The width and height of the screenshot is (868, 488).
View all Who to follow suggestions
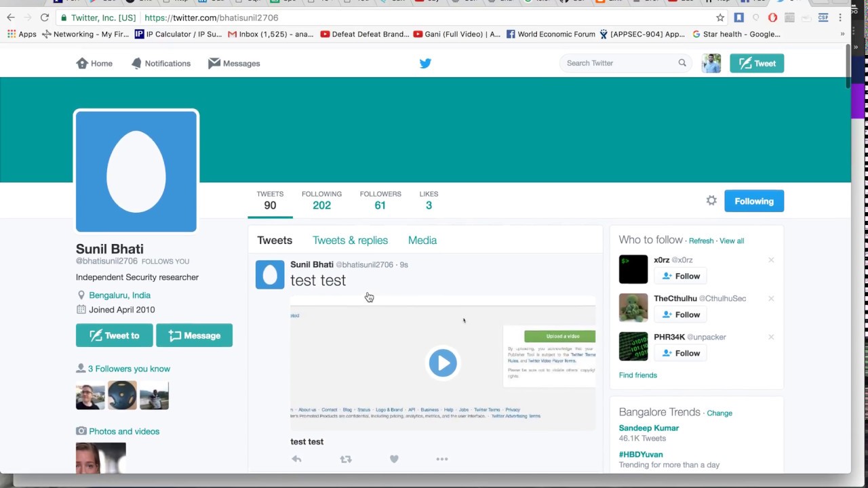tap(732, 241)
